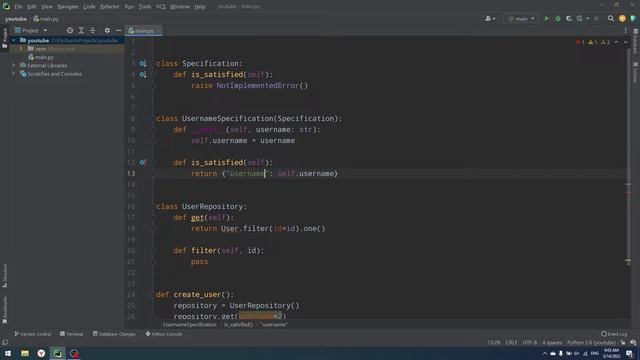The height and width of the screenshot is (360, 640).
Task: Open the Python Console tool window
Action: [x=164, y=334]
